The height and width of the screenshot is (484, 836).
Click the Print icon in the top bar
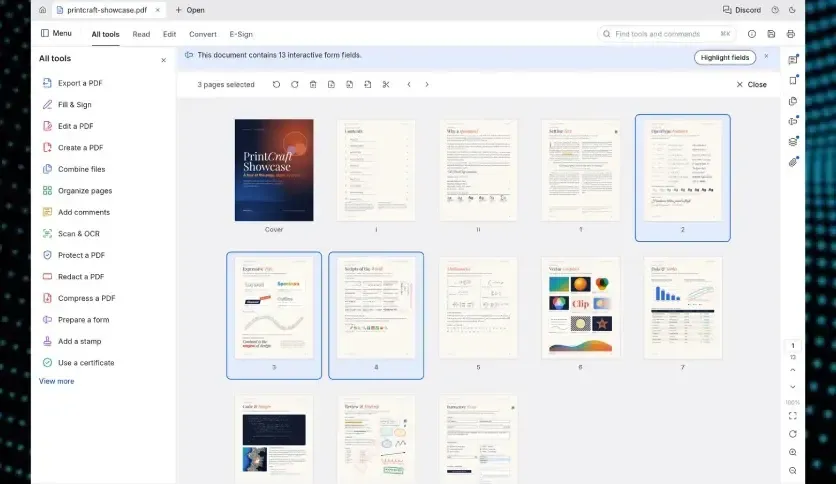pyautogui.click(x=791, y=34)
